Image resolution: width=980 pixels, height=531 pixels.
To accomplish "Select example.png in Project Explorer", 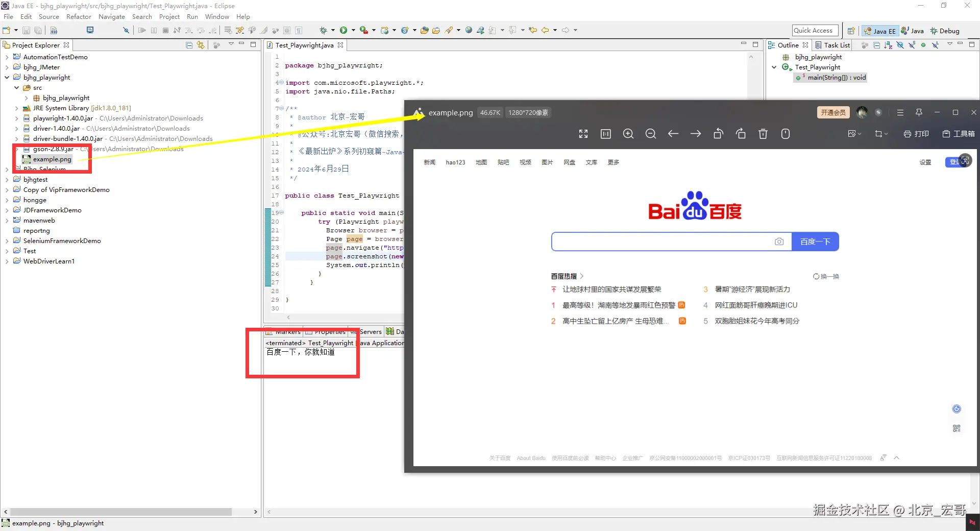I will (47, 159).
